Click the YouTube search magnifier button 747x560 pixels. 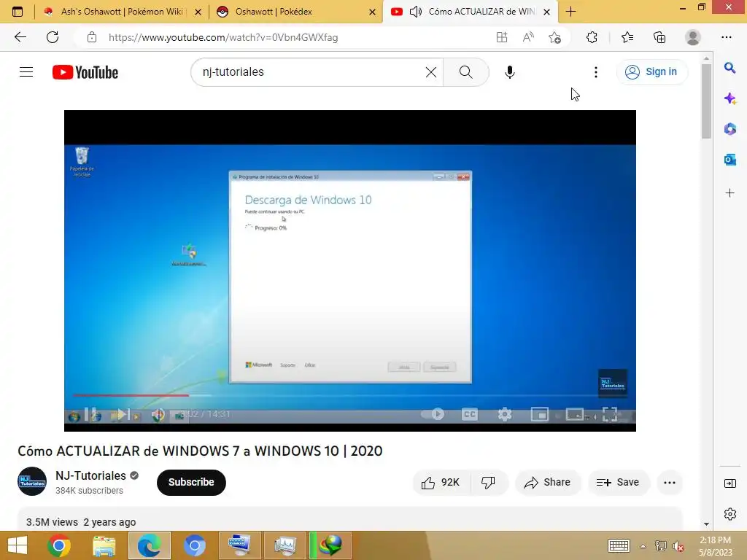[x=465, y=72]
